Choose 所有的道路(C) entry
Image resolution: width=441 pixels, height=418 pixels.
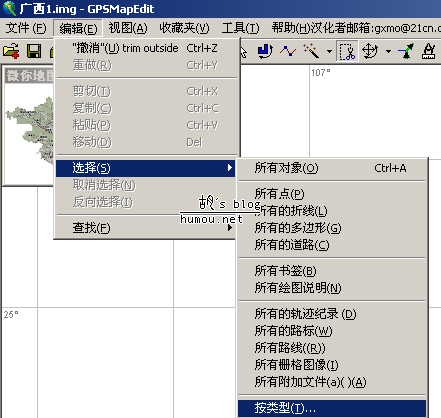[x=332, y=245]
